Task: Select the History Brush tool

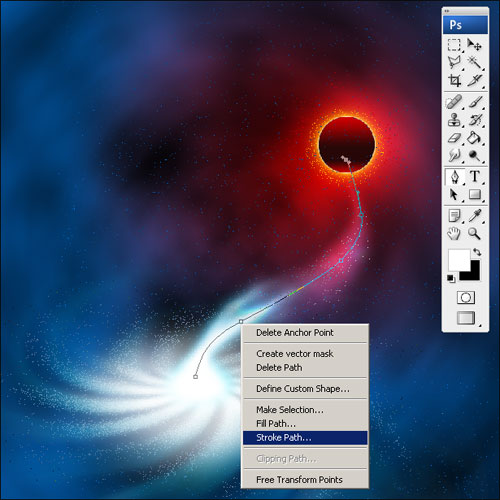Action: (475, 120)
